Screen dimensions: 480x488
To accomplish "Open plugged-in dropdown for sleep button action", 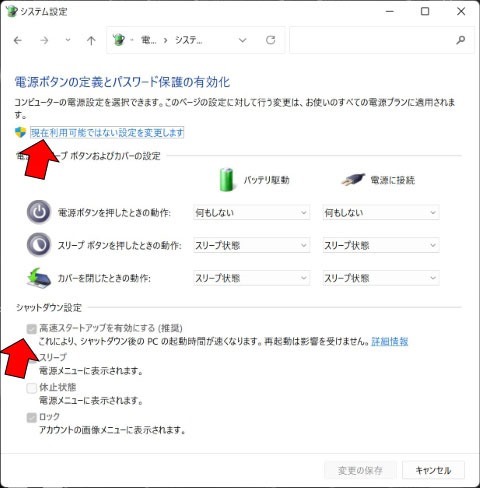I will tap(381, 245).
